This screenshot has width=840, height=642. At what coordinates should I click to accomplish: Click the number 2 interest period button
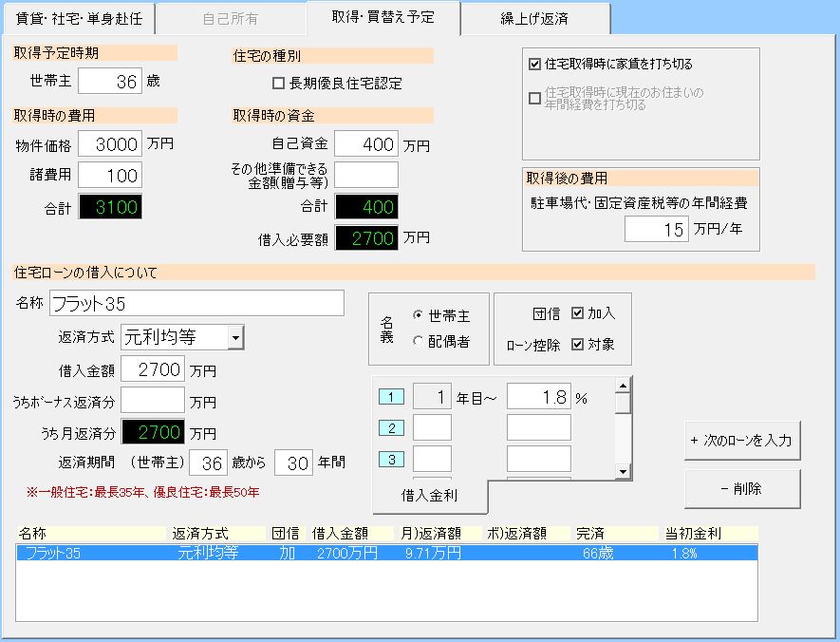[391, 428]
